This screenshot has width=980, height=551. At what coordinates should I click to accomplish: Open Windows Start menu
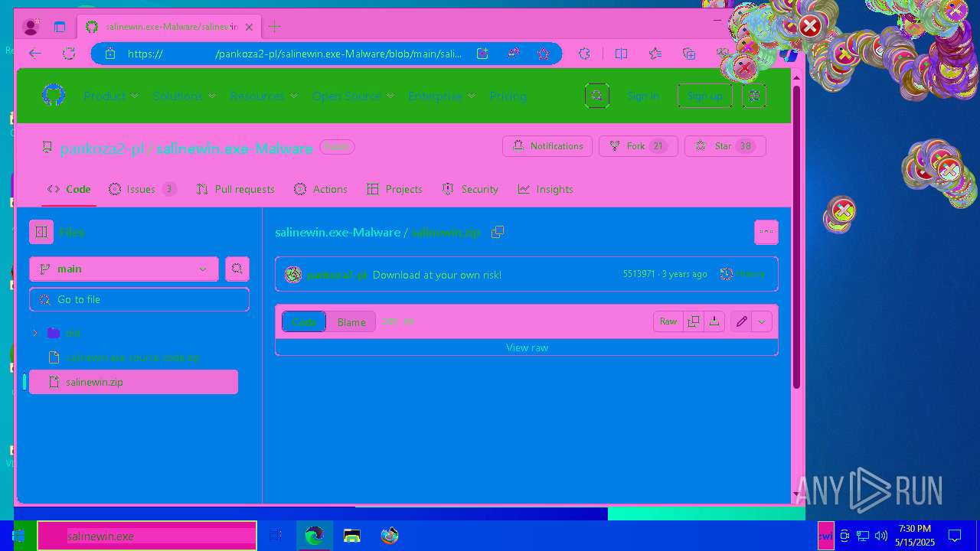18,536
